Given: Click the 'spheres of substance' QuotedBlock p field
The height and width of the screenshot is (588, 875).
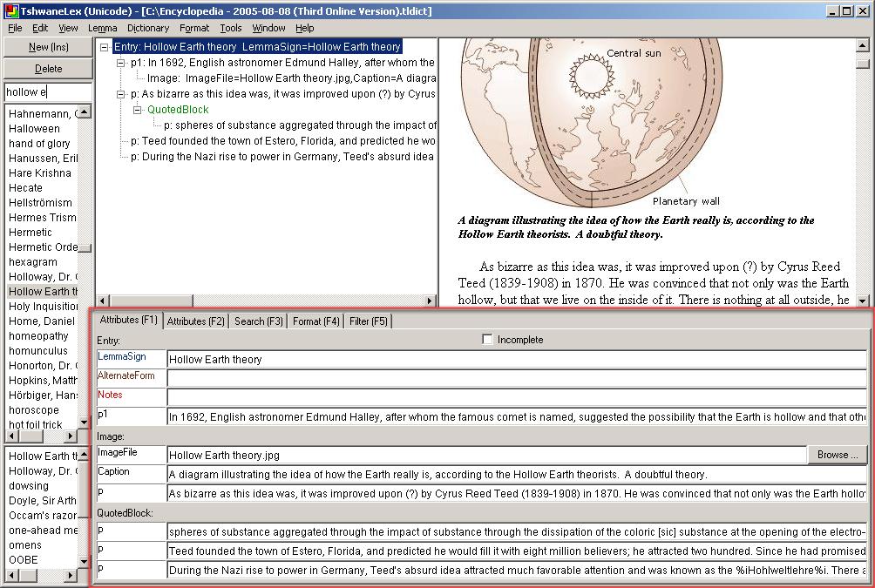Looking at the screenshot, I should click(517, 531).
